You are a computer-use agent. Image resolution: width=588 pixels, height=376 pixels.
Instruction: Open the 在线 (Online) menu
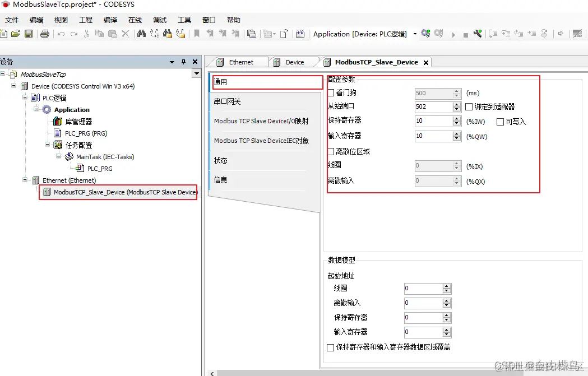tap(135, 20)
